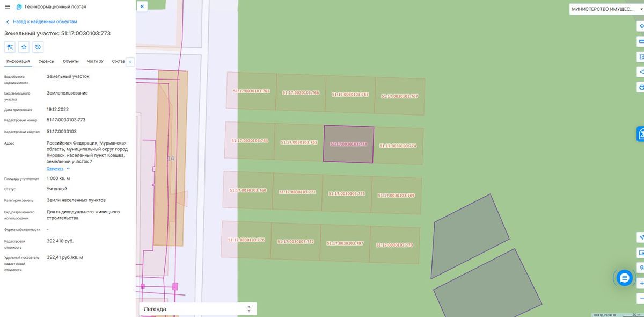Show more tabs with right arrow

pos(130,62)
